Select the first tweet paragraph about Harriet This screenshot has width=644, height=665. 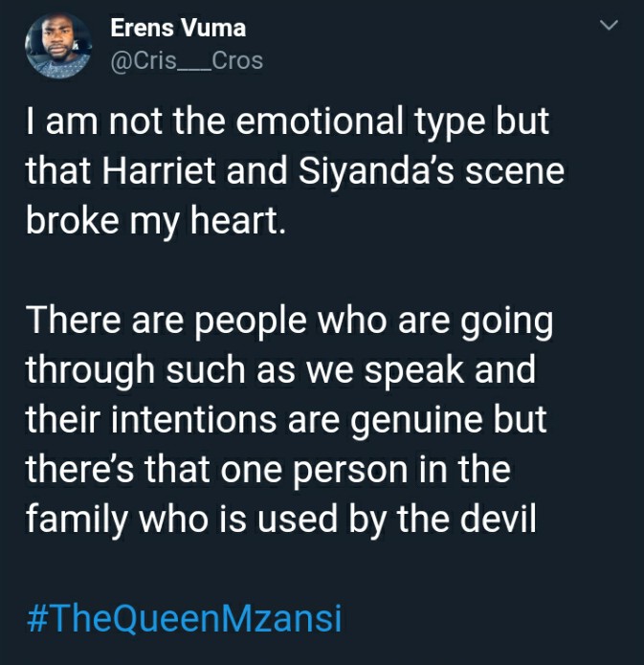click(x=296, y=171)
